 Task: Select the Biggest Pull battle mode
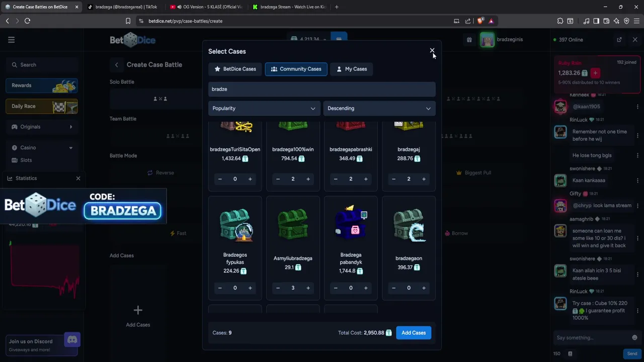[473, 173]
